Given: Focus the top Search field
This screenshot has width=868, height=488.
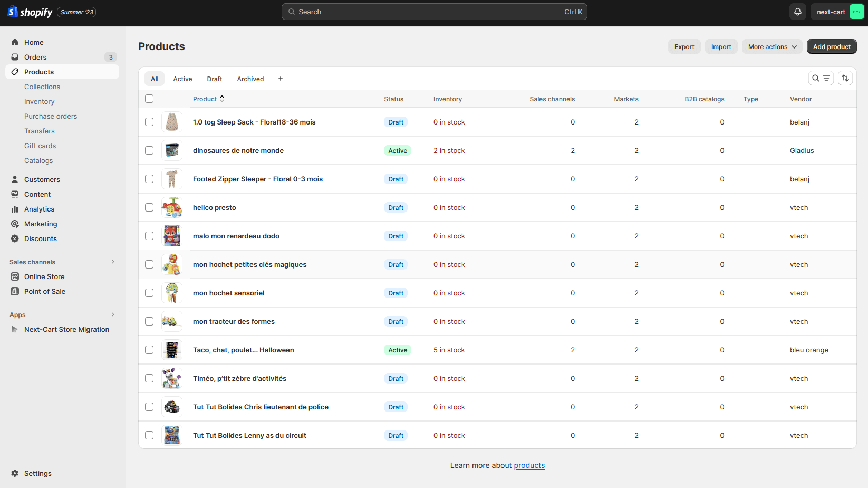Looking at the screenshot, I should point(435,12).
